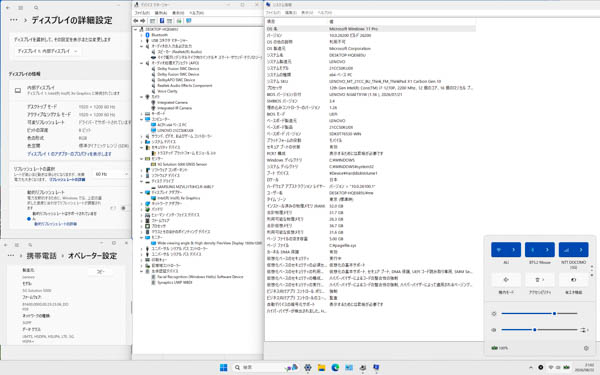Open ファイル menu in Device Manager
This screenshot has height=375, width=600.
click(142, 13)
